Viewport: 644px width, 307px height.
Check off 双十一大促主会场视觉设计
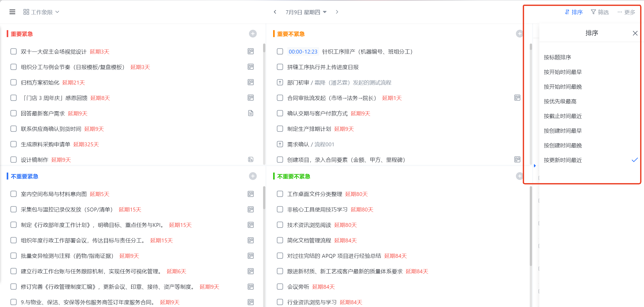tap(13, 52)
